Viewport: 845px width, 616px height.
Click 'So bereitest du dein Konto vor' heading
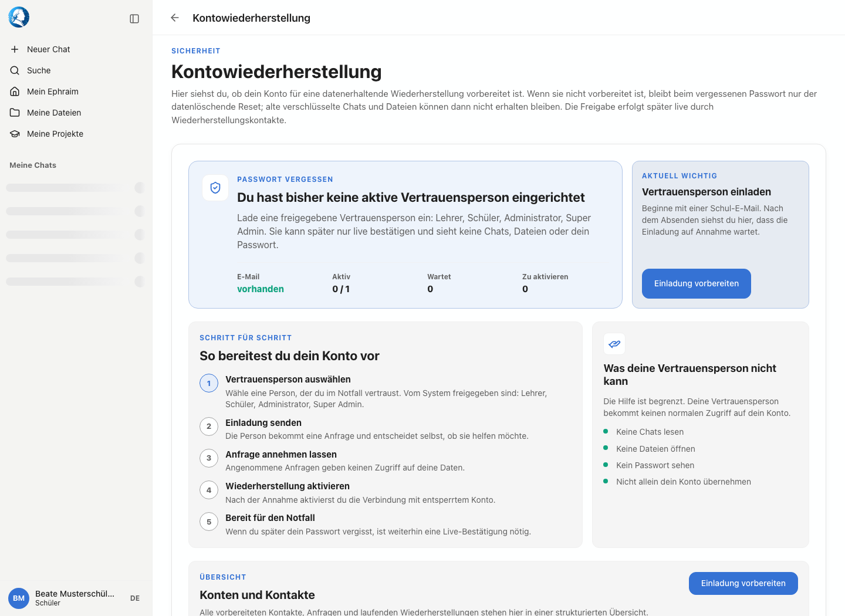coord(289,356)
